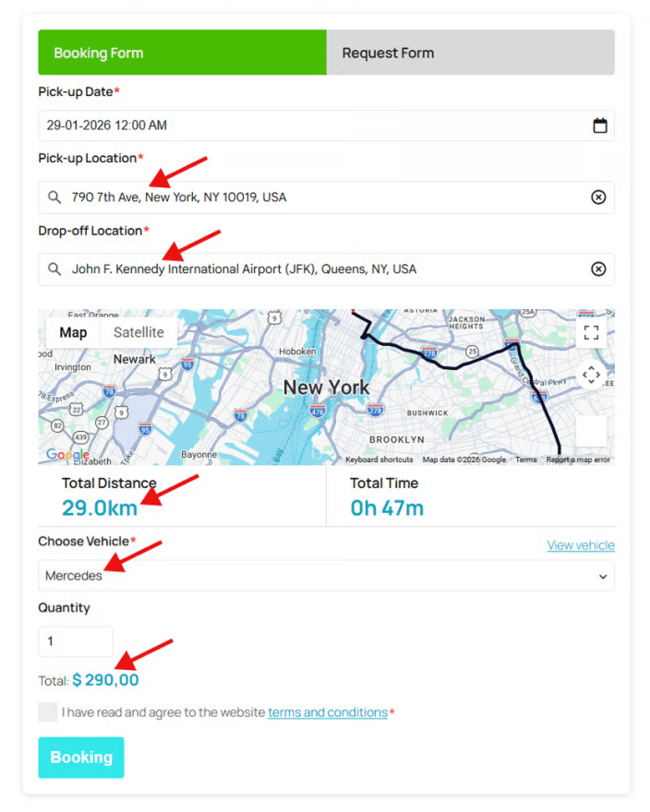This screenshot has width=650, height=812.
Task: Check the terms and conditions checkbox
Action: click(x=48, y=712)
